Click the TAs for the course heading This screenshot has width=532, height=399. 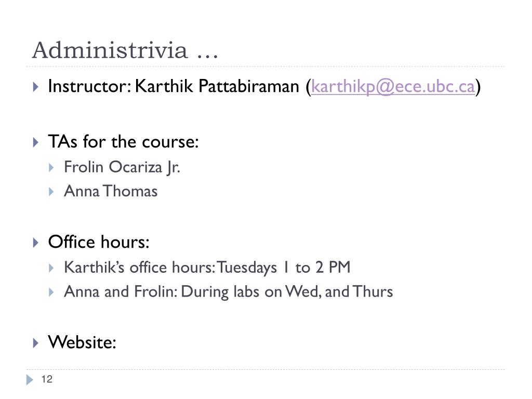(123, 141)
